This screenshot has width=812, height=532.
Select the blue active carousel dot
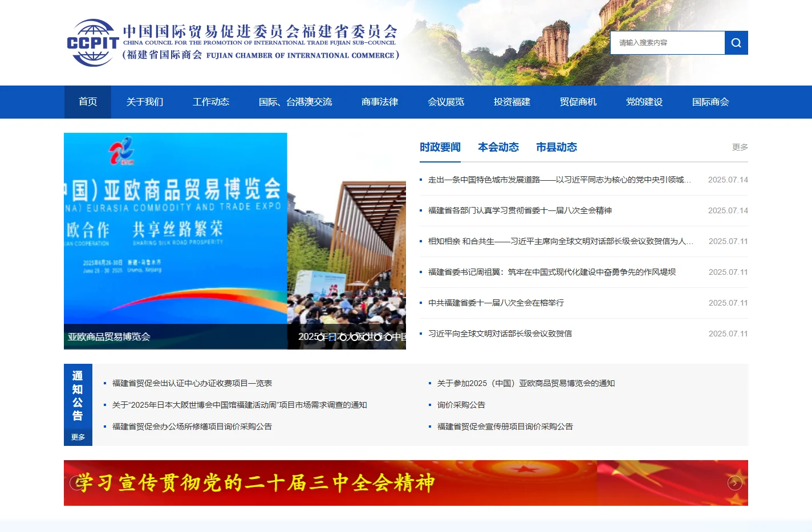pos(332,337)
